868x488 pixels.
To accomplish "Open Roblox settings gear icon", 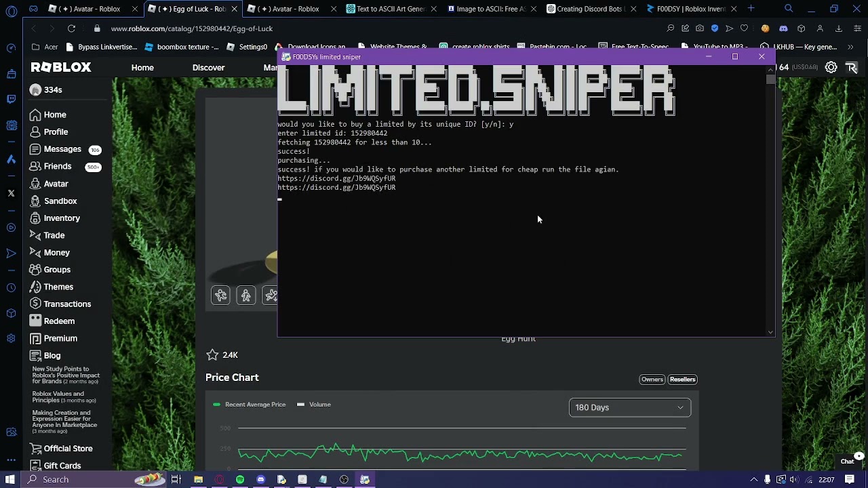I will click(831, 67).
